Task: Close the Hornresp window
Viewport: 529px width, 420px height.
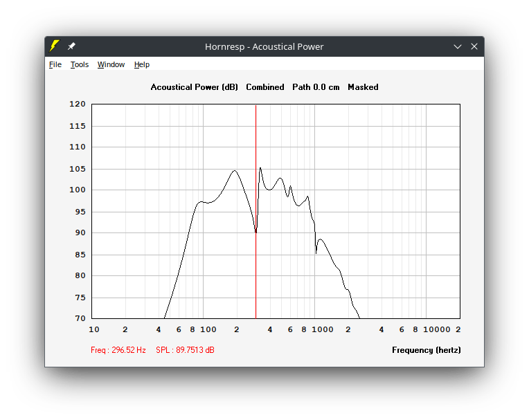Action: [x=474, y=46]
